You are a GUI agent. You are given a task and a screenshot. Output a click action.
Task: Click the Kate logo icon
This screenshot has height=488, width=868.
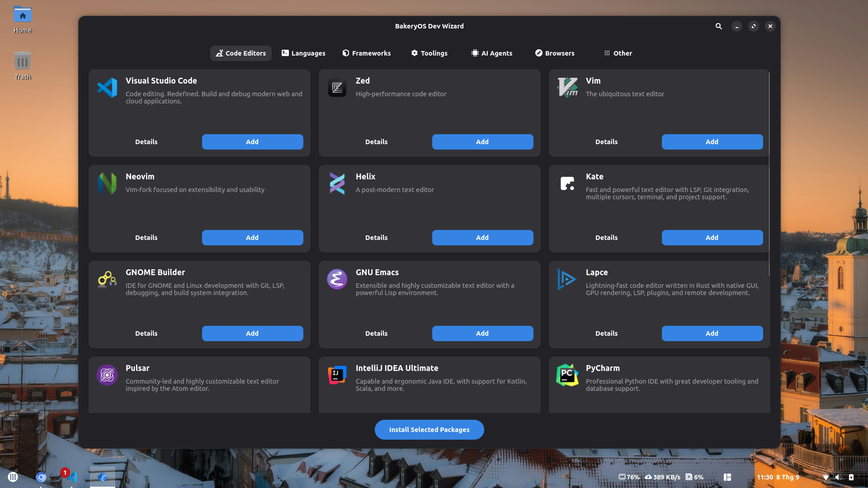(x=567, y=183)
